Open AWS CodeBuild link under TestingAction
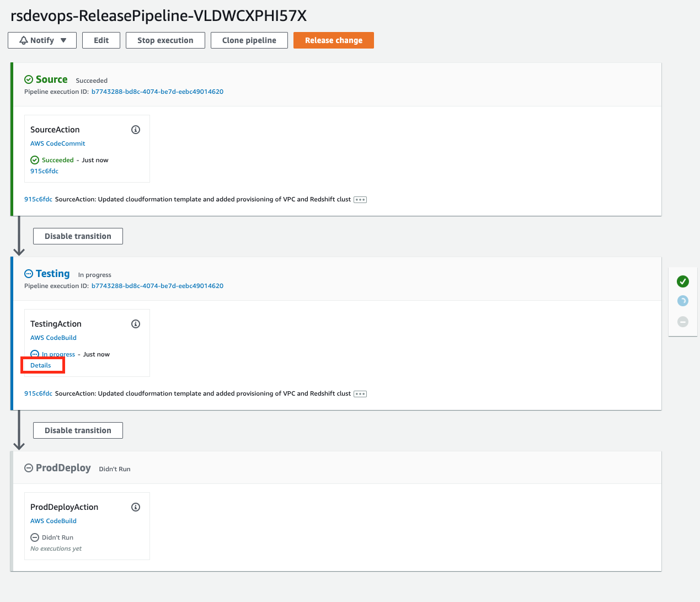The image size is (700, 602). [x=54, y=338]
